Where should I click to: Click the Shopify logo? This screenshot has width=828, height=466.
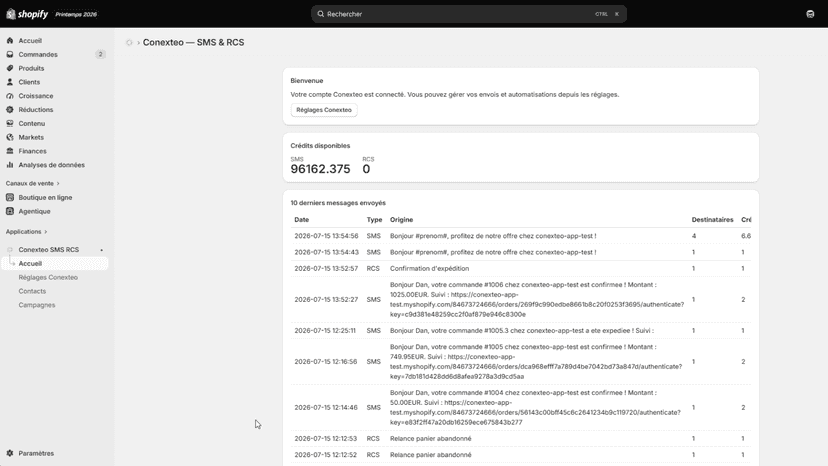pyautogui.click(x=27, y=14)
